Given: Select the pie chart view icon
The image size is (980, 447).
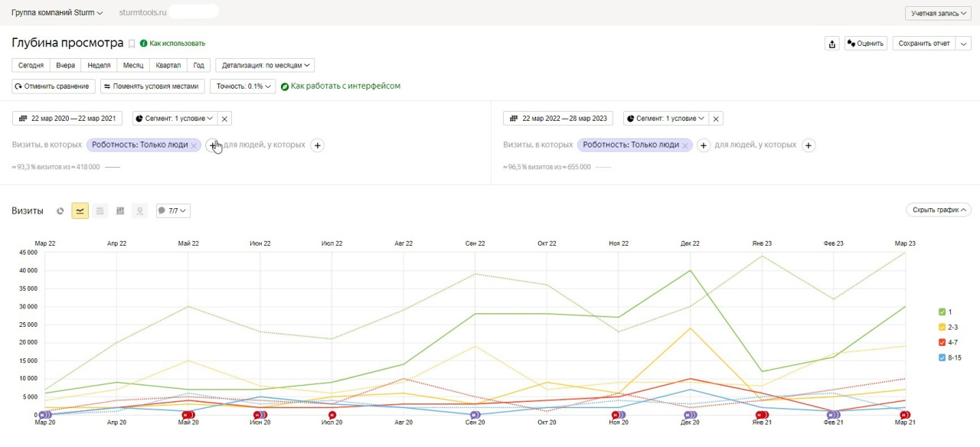Looking at the screenshot, I should click(60, 210).
